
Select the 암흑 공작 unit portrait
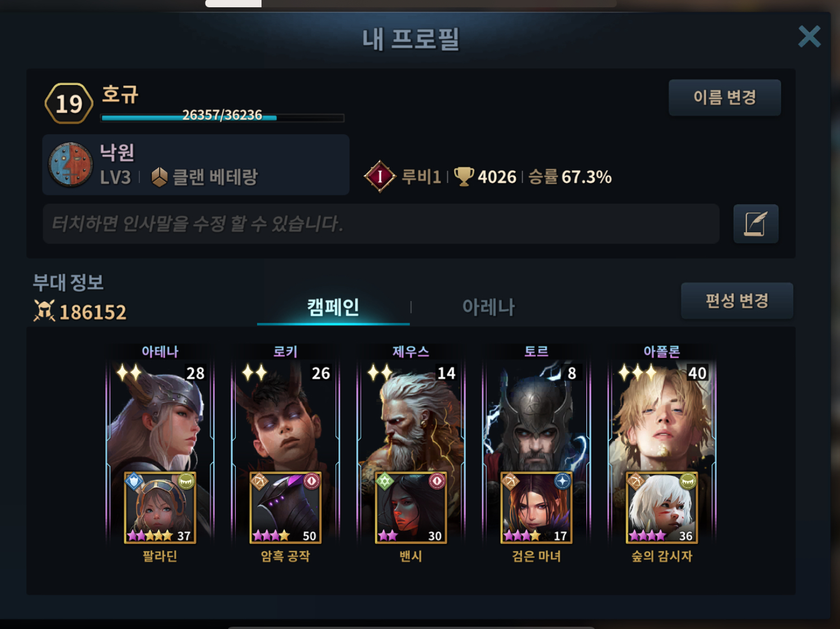[x=285, y=508]
